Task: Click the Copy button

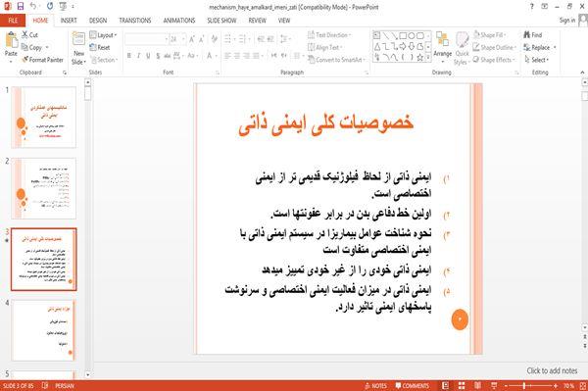Action: 31,47
